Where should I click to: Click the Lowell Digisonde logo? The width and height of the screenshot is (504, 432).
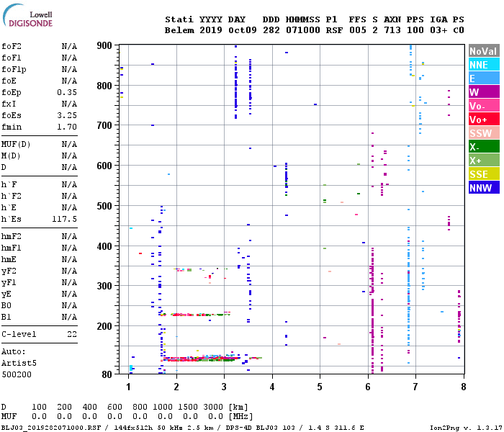(27, 15)
